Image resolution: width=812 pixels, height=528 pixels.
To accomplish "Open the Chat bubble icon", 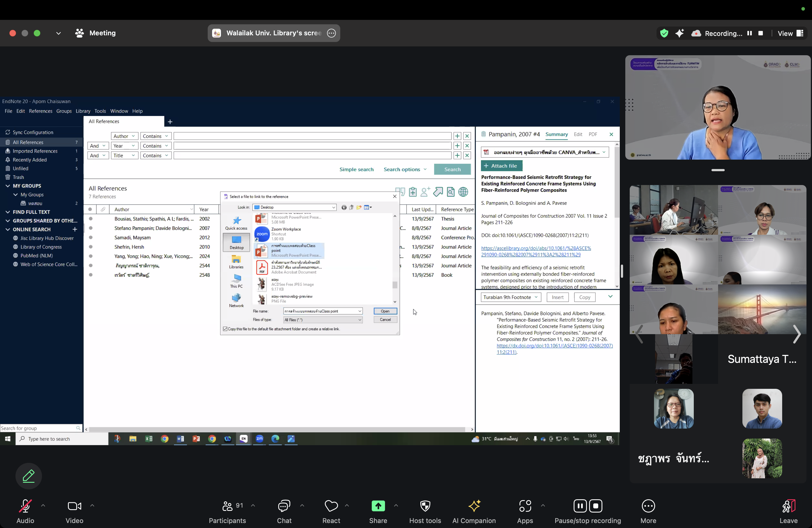I will (284, 506).
